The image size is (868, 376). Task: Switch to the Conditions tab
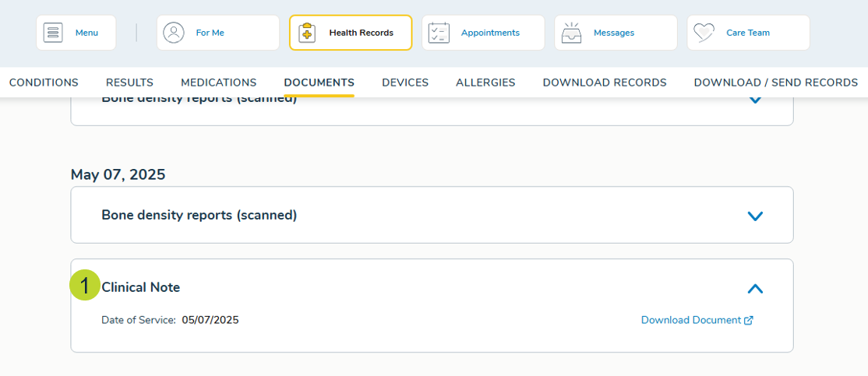coord(44,83)
